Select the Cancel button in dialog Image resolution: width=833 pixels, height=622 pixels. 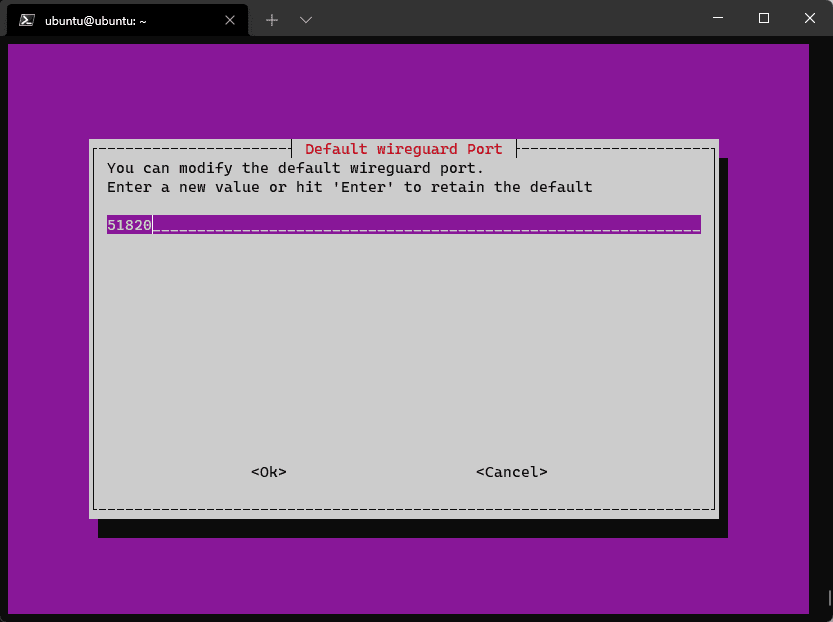pyautogui.click(x=512, y=472)
